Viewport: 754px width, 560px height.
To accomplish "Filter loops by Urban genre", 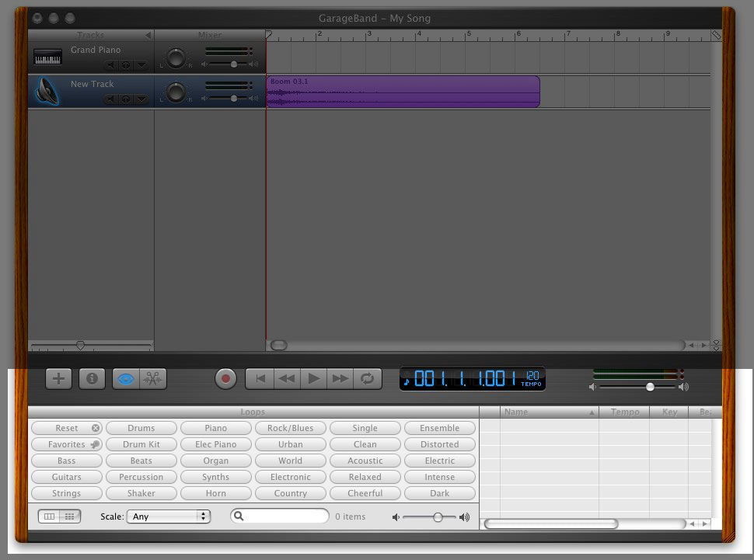I will coord(291,444).
